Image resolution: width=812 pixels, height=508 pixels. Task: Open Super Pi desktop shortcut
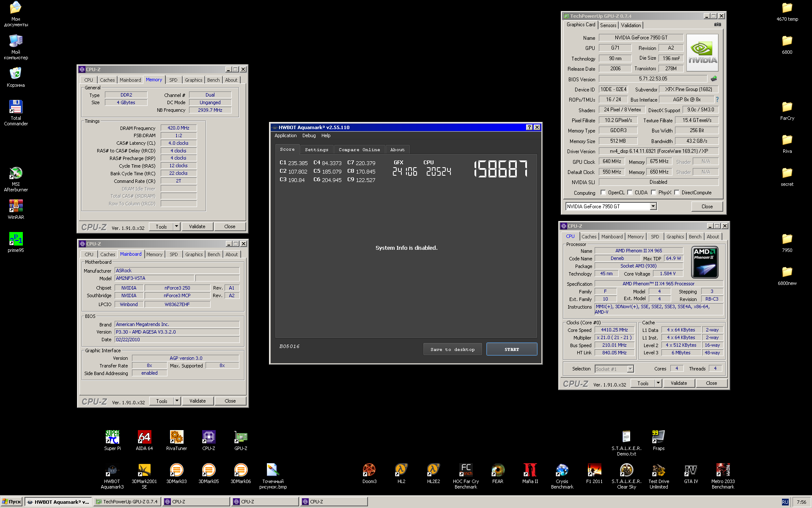(112, 440)
